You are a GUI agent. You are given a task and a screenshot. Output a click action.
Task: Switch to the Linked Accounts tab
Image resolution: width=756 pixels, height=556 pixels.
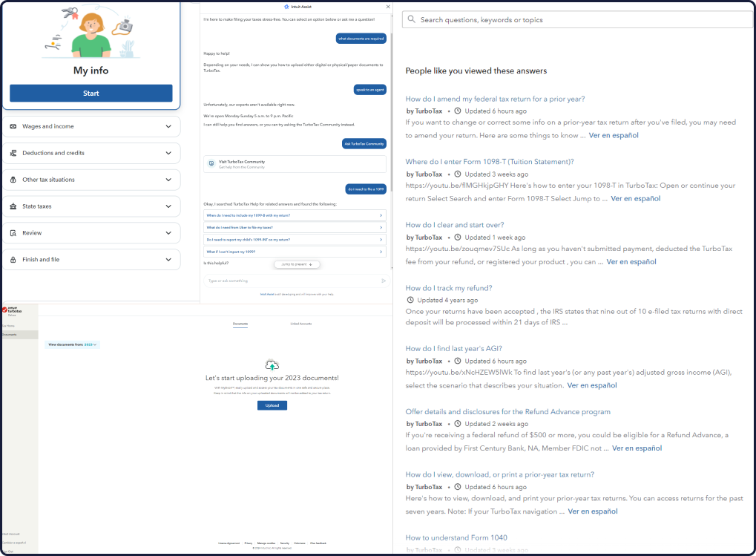(x=301, y=324)
